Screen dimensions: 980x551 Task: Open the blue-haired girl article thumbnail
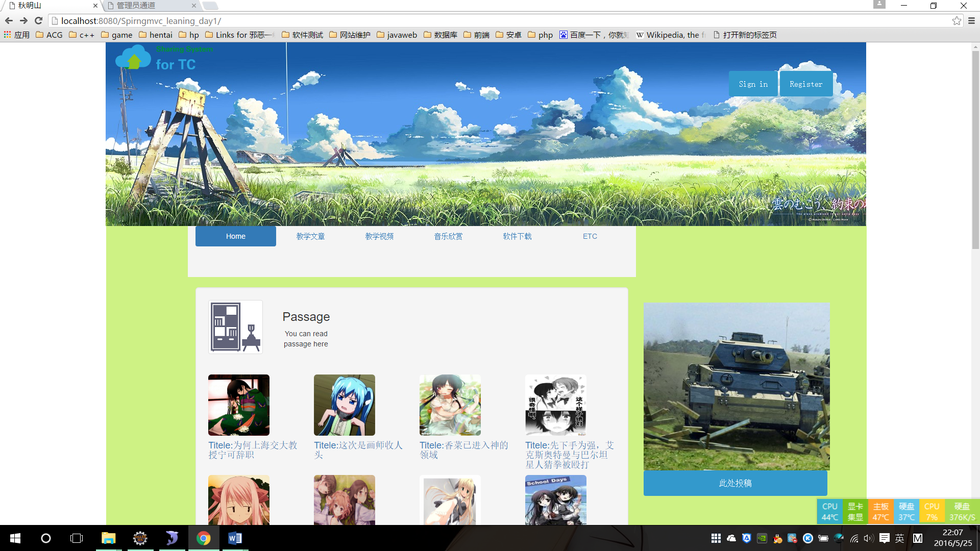344,405
